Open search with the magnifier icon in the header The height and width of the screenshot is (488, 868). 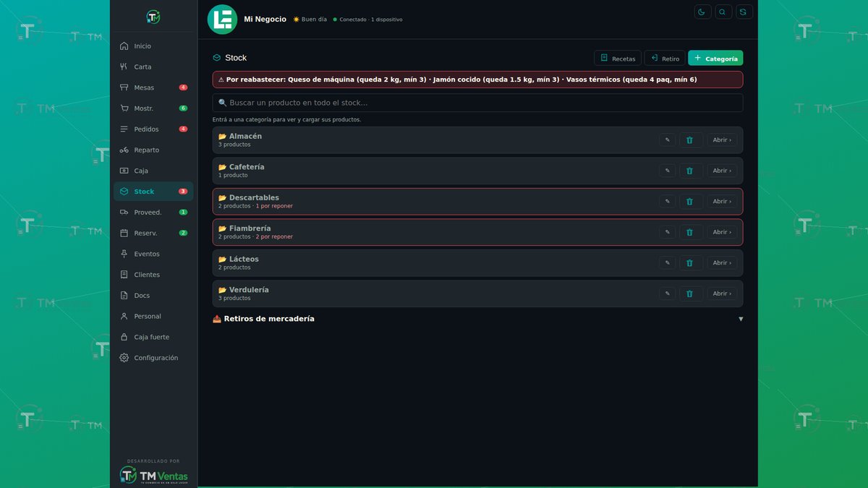point(723,12)
